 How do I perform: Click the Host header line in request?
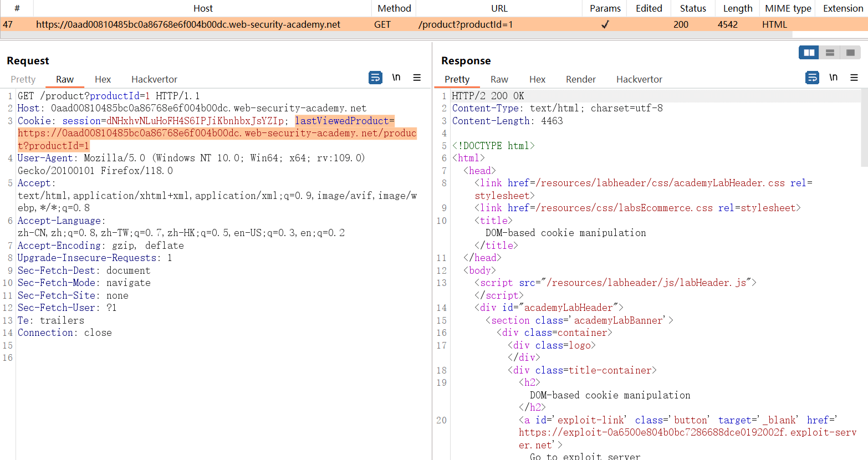click(192, 108)
